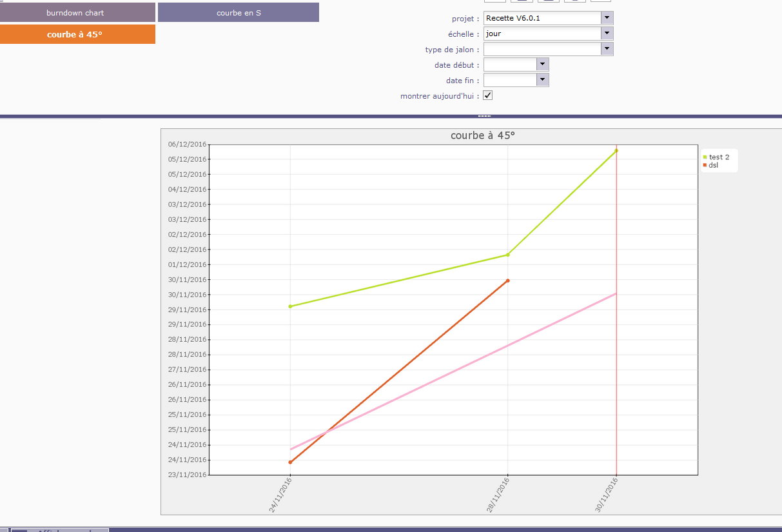This screenshot has width=782, height=532.
Task: Click the test 2 legend label
Action: (x=719, y=157)
